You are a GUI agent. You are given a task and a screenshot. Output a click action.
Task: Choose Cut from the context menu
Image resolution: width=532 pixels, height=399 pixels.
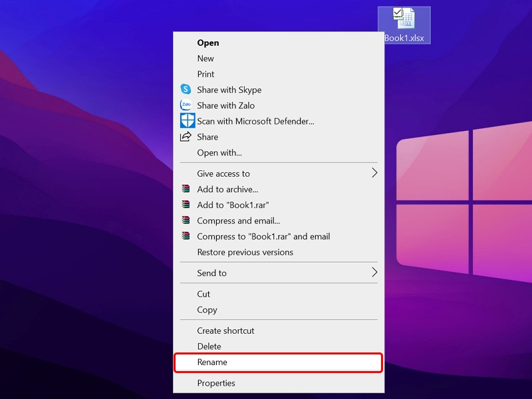pos(279,294)
